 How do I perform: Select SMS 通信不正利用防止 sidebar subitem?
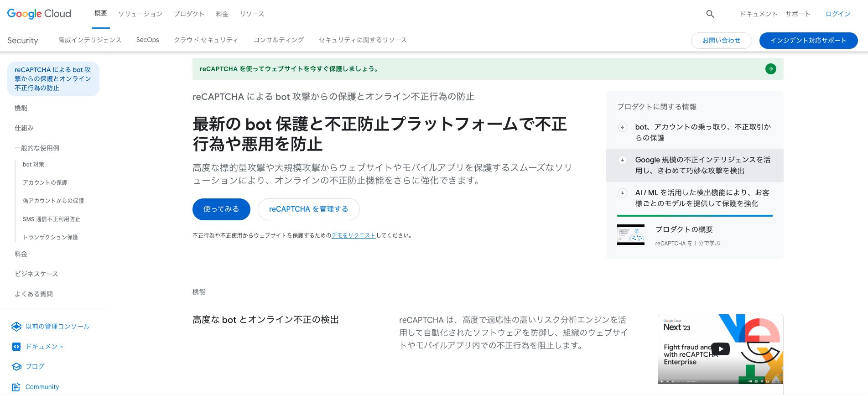[x=52, y=219]
